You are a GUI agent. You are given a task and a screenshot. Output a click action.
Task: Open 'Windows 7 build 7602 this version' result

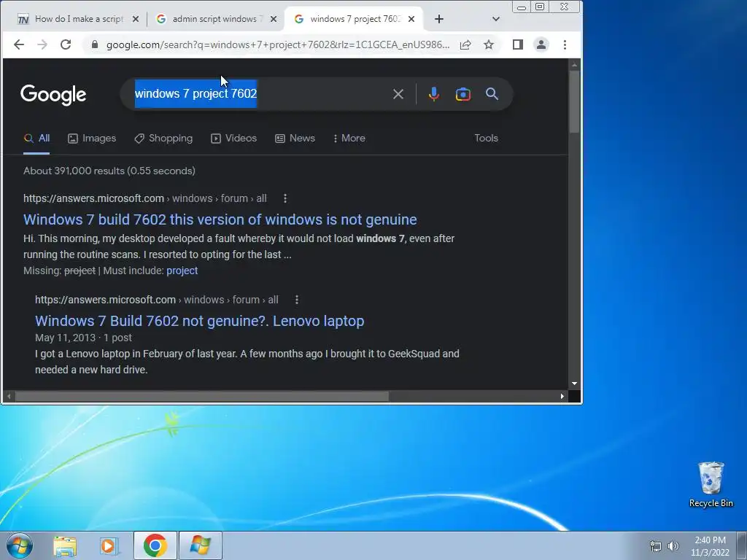(220, 219)
